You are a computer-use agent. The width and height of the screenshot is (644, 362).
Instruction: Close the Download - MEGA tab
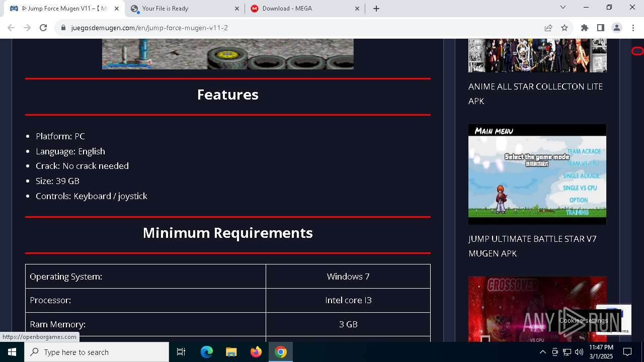click(x=358, y=9)
